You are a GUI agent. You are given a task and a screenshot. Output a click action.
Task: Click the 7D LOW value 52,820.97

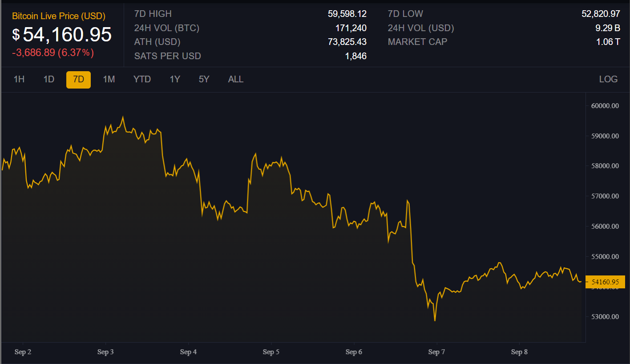[x=601, y=14]
